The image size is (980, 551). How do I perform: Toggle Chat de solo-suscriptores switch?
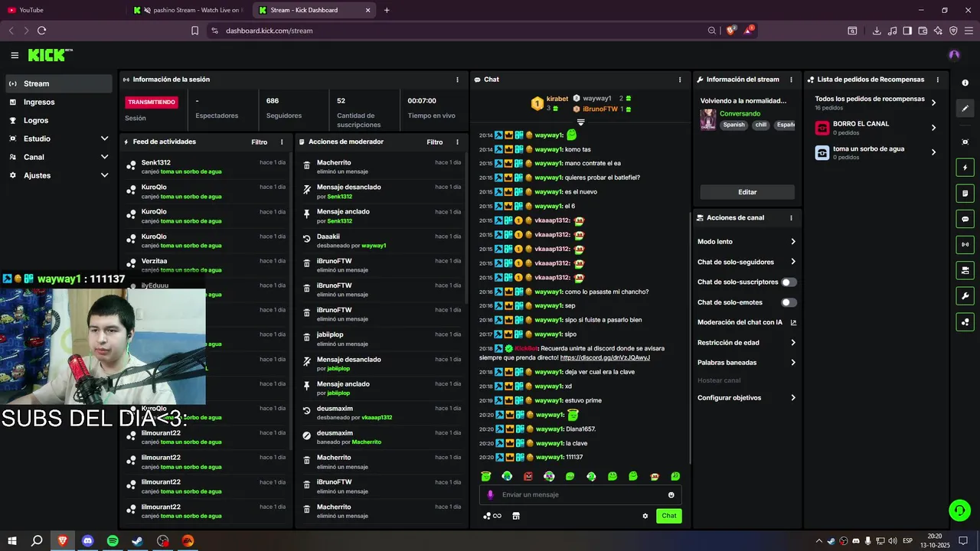tap(789, 282)
